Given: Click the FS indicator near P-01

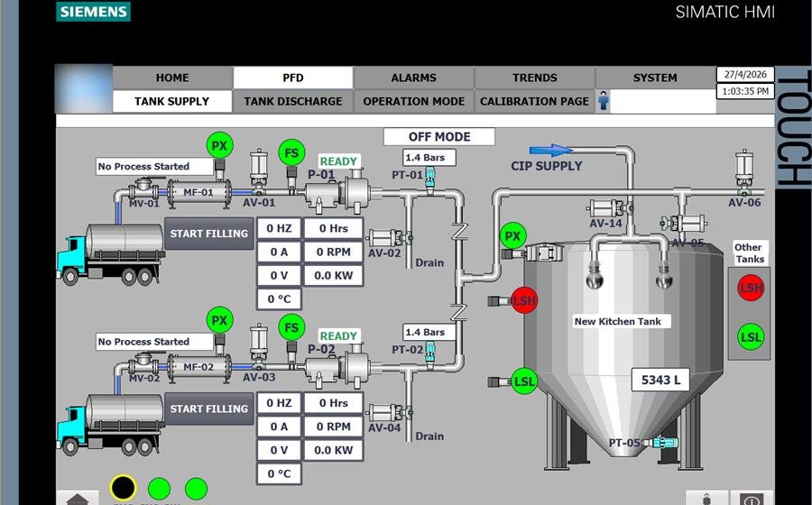Looking at the screenshot, I should point(291,152).
